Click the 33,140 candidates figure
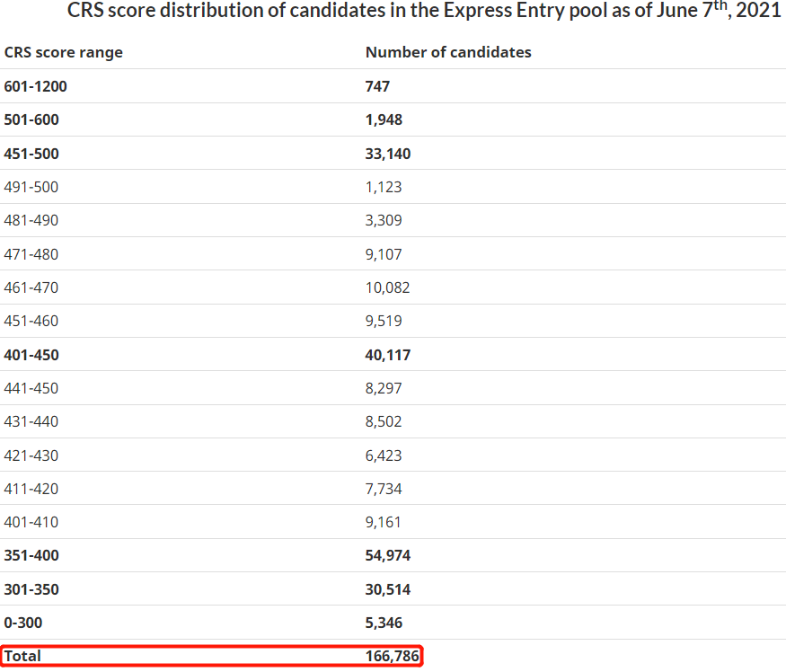The height and width of the screenshot is (672, 786). tap(388, 154)
